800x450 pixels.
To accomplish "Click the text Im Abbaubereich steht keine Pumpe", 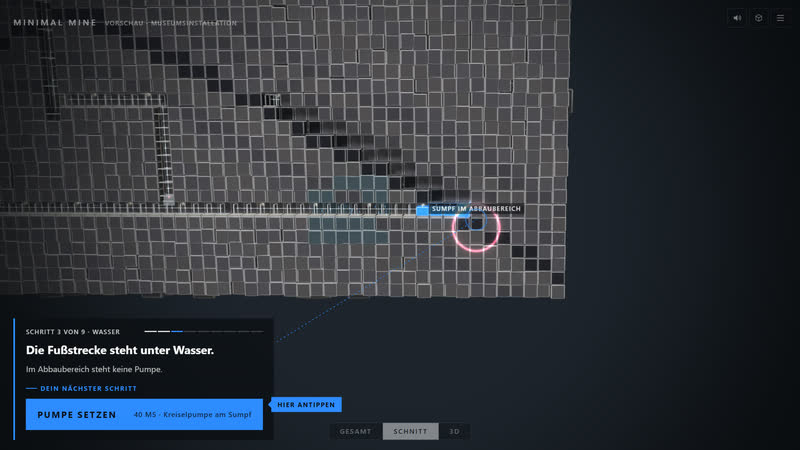I will [94, 369].
